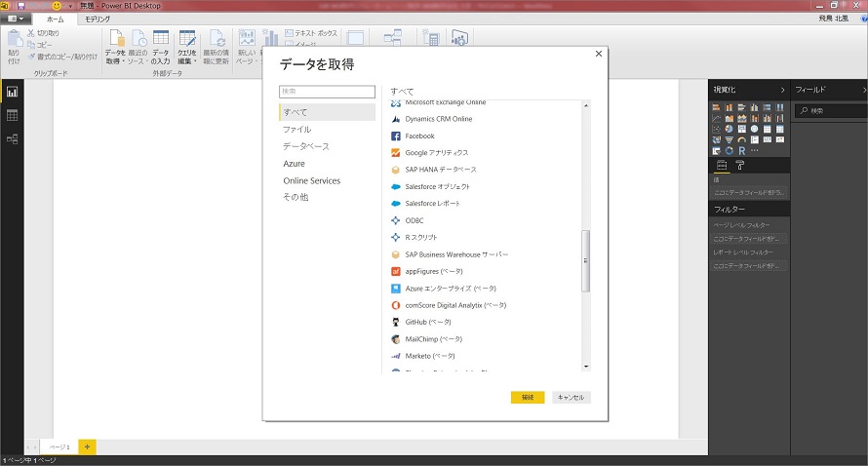Viewport: 868px width, 466px height.
Task: Switch to the モデリング ribbon tab
Action: (x=98, y=19)
